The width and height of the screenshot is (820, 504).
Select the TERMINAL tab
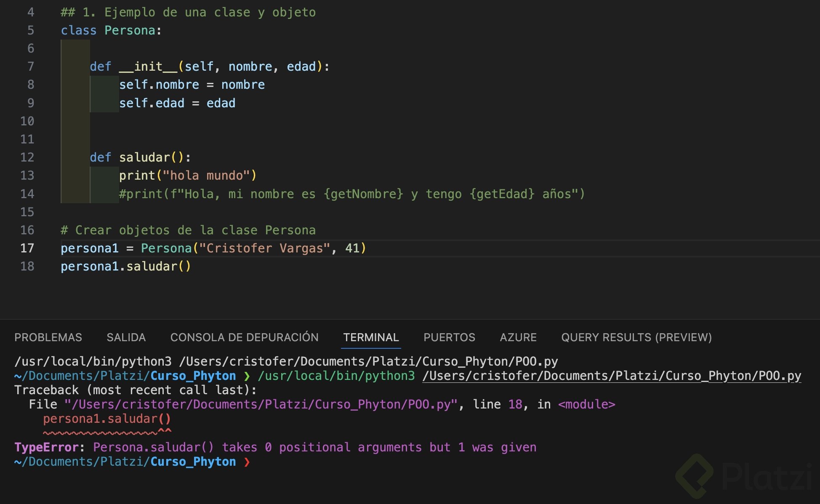tap(370, 337)
